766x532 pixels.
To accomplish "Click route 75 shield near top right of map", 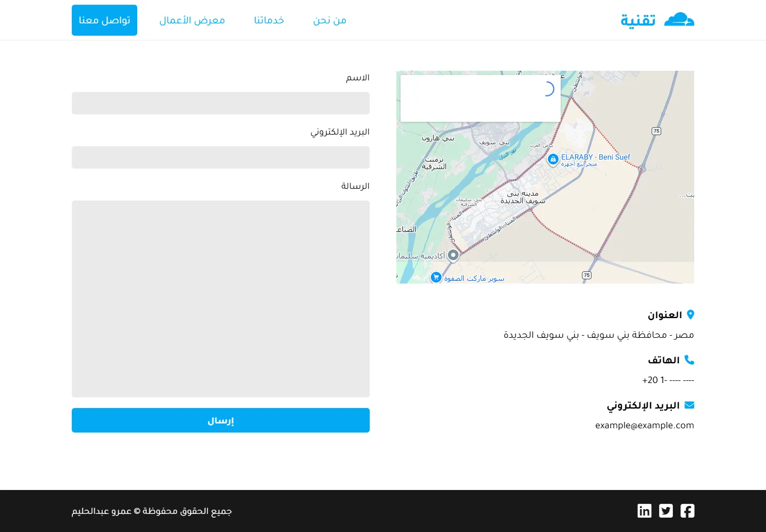I will (656, 131).
